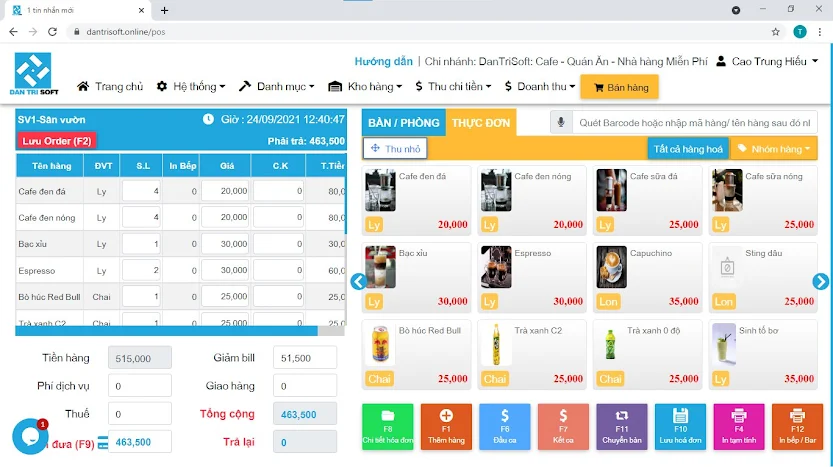The height and width of the screenshot is (467, 833).
Task: Click F12 In bếp / Bar button
Action: tap(797, 427)
